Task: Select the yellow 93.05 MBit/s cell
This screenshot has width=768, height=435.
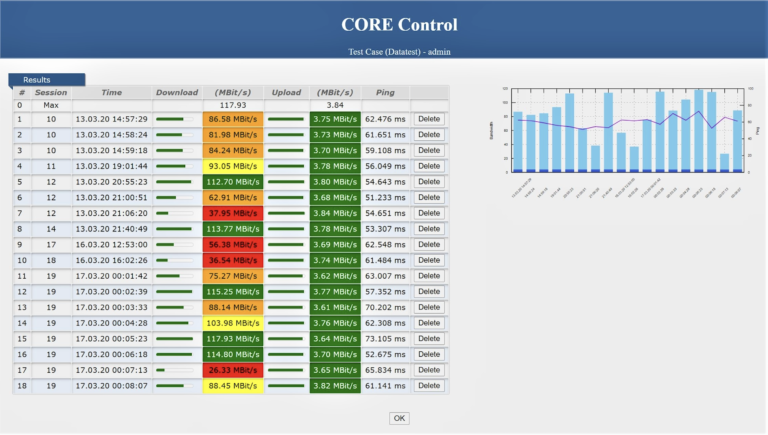Action: click(233, 166)
